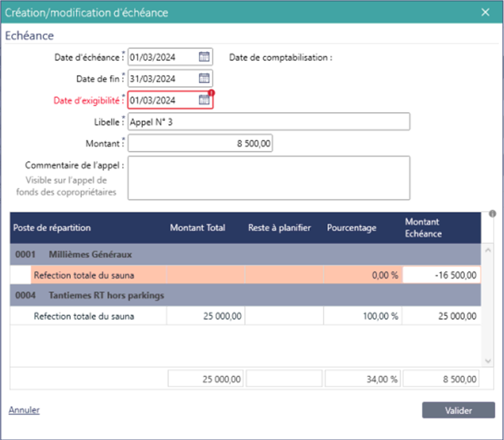The width and height of the screenshot is (504, 440).
Task: Open calendar picker for Date d'échéance
Action: tap(204, 57)
